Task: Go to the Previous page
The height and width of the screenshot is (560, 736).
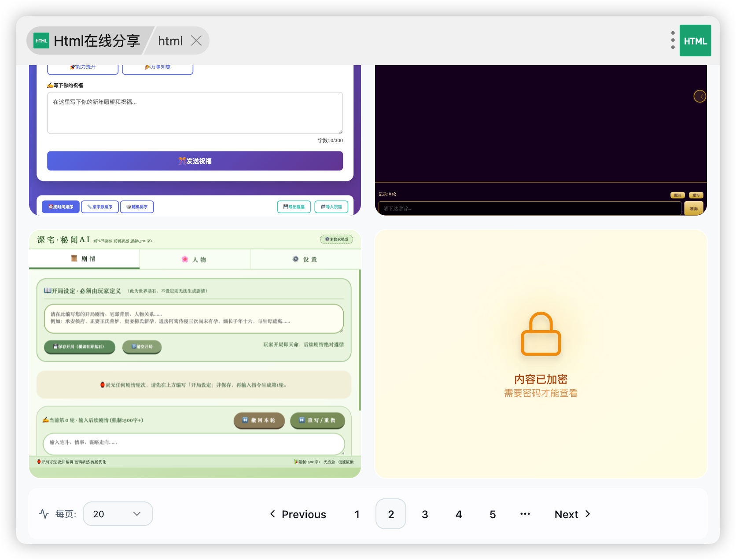Action: (x=298, y=514)
